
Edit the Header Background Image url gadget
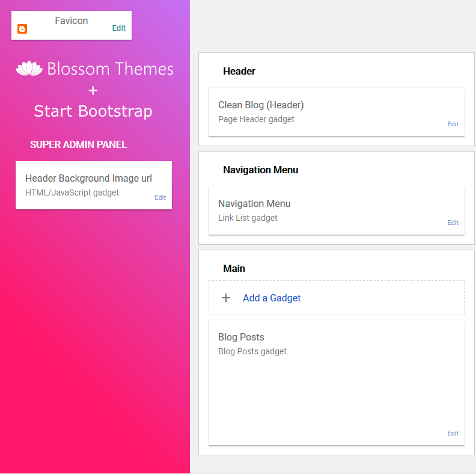[x=160, y=197]
